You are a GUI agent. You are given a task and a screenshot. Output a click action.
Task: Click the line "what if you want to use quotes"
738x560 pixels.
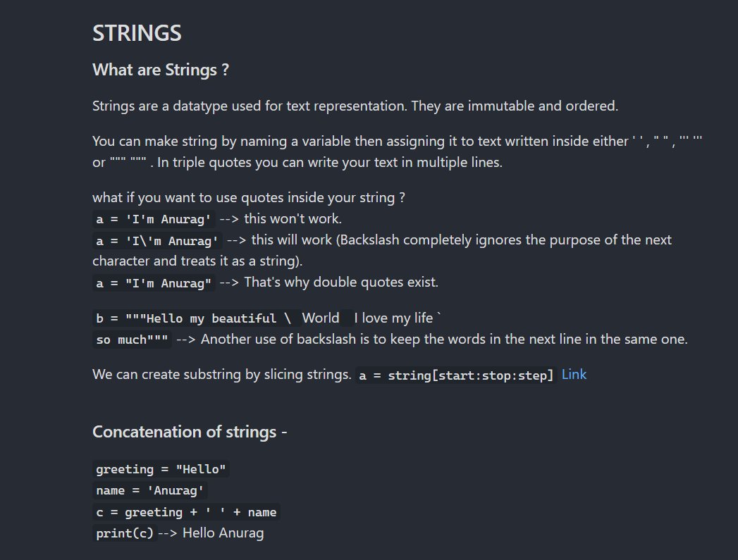(249, 197)
